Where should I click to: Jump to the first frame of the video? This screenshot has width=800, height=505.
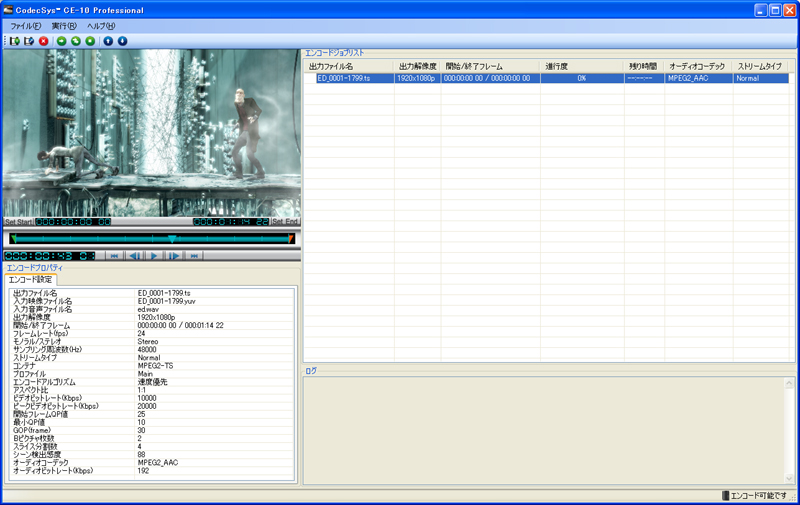[x=114, y=256]
